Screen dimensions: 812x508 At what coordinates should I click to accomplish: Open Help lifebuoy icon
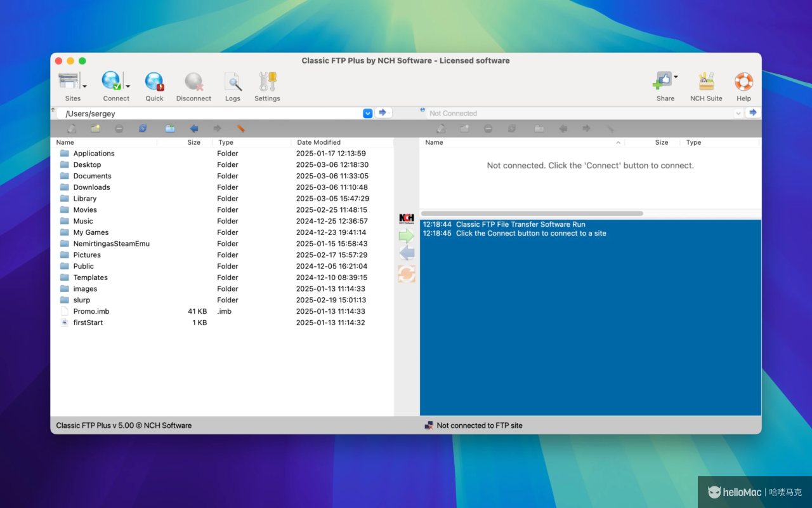743,81
